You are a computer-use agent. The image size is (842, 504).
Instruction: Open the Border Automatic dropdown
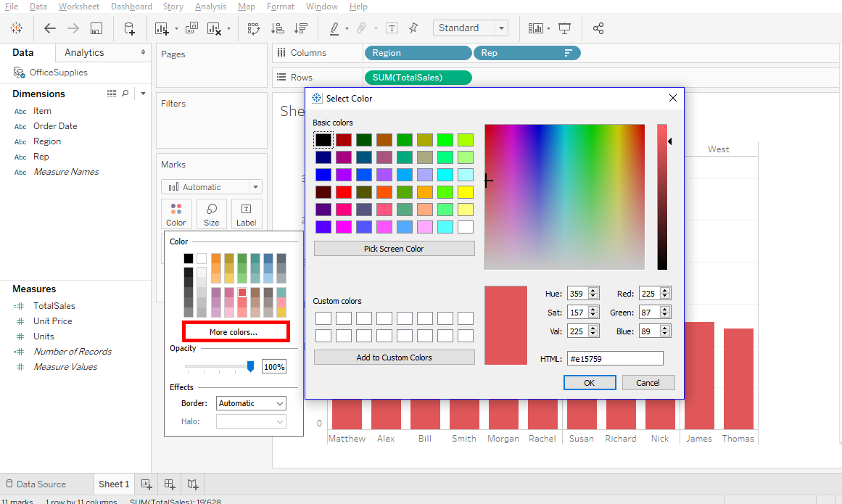(251, 403)
